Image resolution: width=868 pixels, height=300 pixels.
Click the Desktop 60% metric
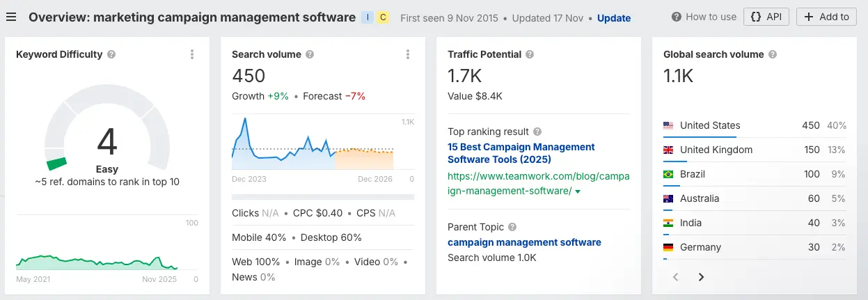click(x=331, y=237)
